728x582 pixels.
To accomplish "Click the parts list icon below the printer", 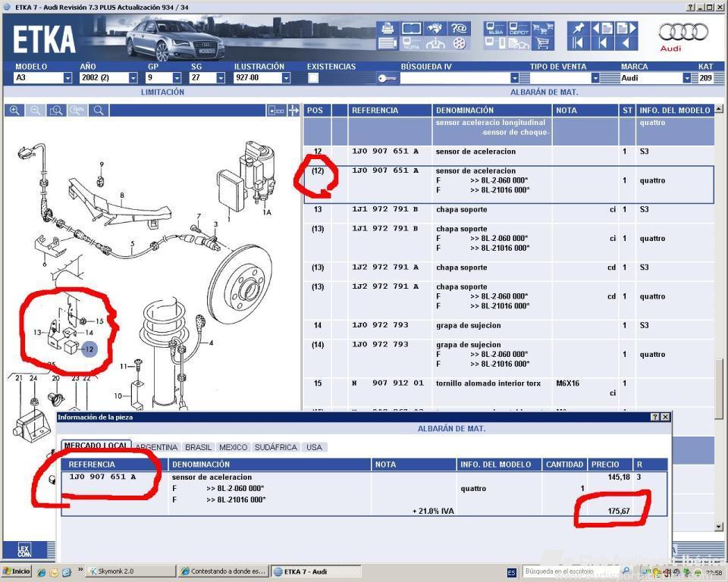I will pos(388,44).
